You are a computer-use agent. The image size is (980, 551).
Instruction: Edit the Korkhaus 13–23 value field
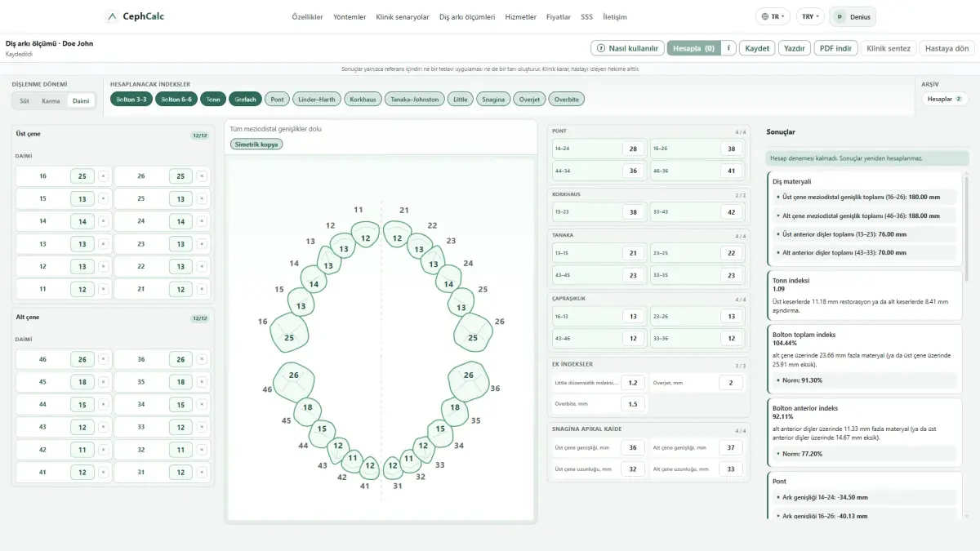634,211
